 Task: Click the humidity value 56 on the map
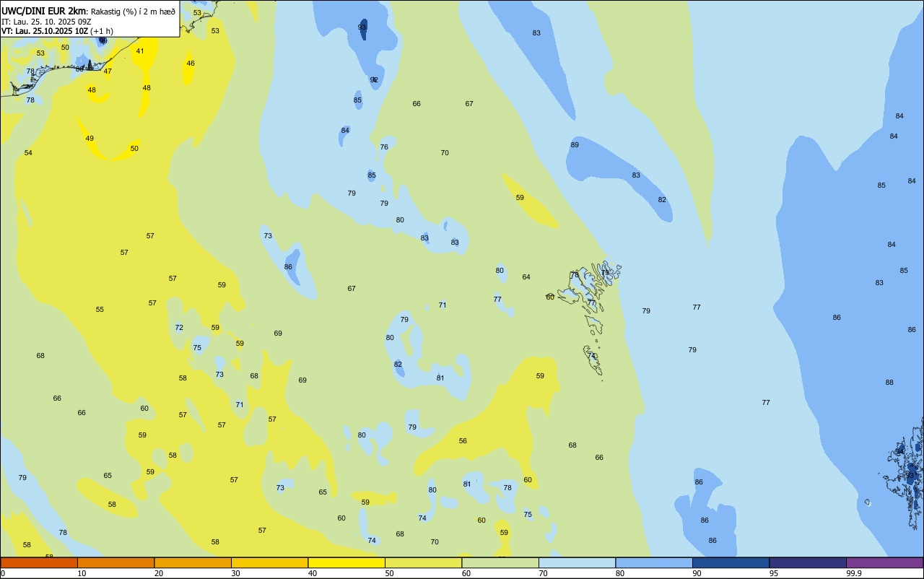tap(463, 441)
